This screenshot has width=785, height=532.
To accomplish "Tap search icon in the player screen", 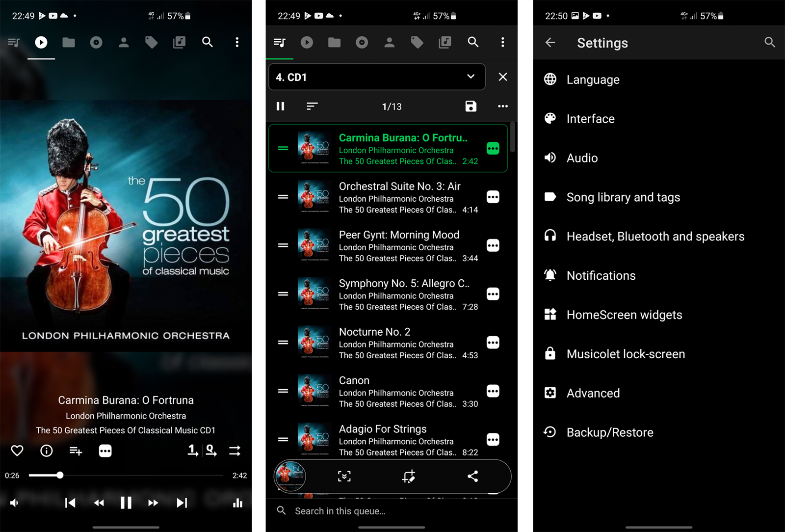I will click(x=208, y=42).
